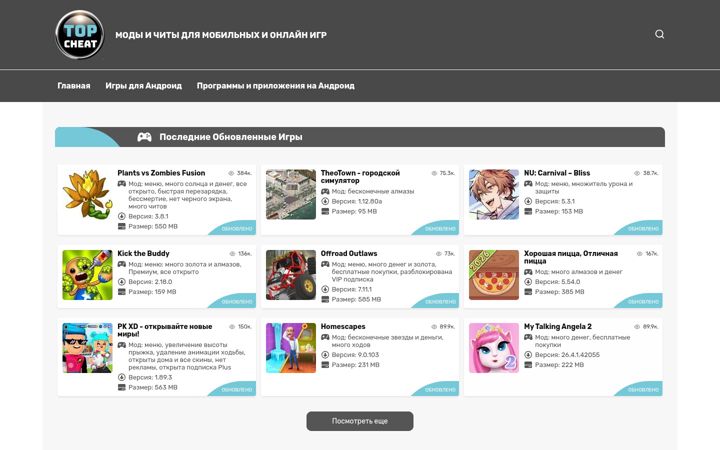Open PK XD thumbnail image
This screenshot has height=450, width=720.
87,348
